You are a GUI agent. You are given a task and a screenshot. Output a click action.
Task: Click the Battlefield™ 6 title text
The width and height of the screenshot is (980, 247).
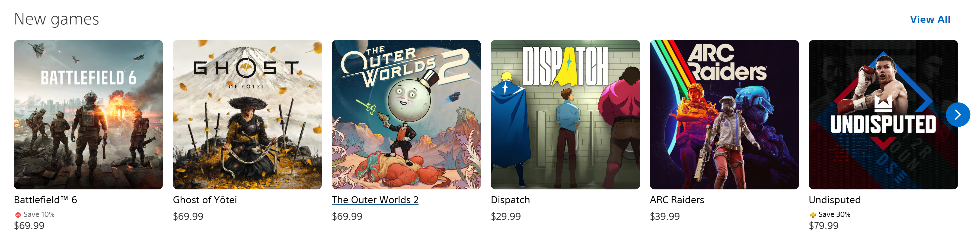[45, 200]
